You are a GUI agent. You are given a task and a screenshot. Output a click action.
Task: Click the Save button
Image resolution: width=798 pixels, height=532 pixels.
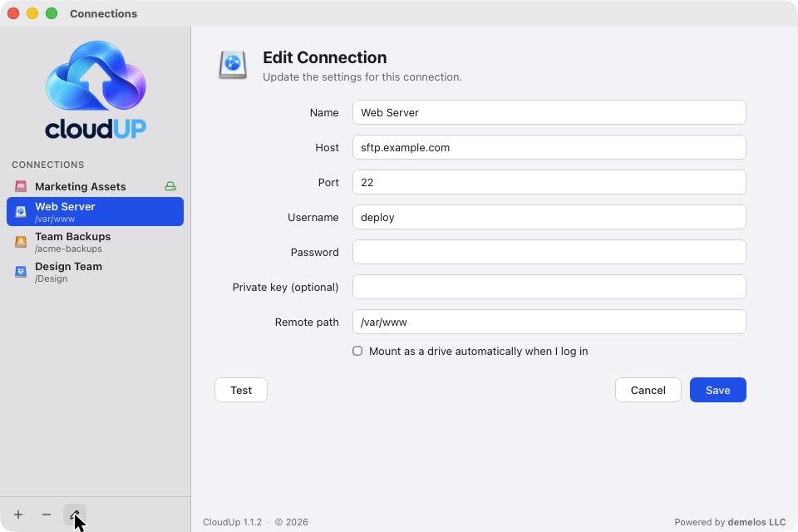click(x=718, y=390)
